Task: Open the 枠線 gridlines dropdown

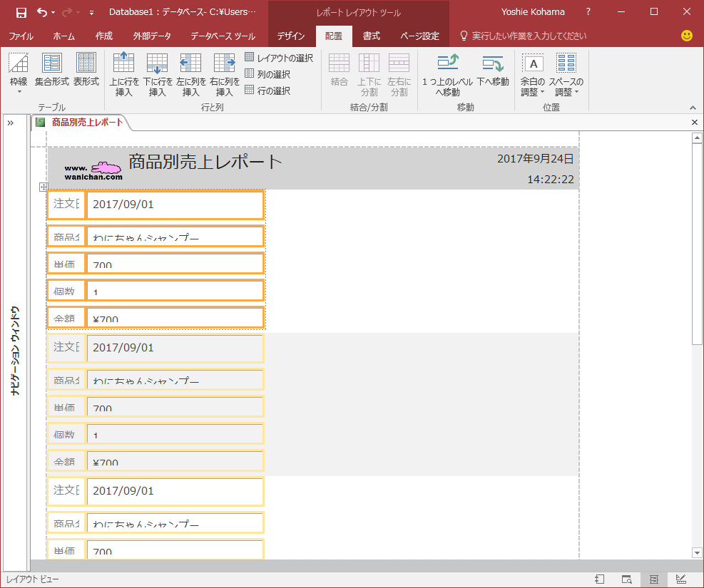Action: point(19,74)
